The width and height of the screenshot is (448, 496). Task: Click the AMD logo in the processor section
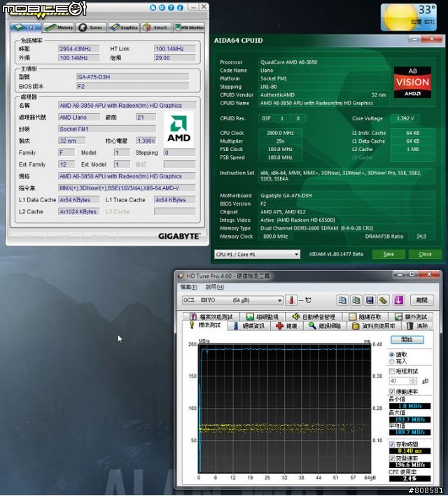tap(179, 129)
